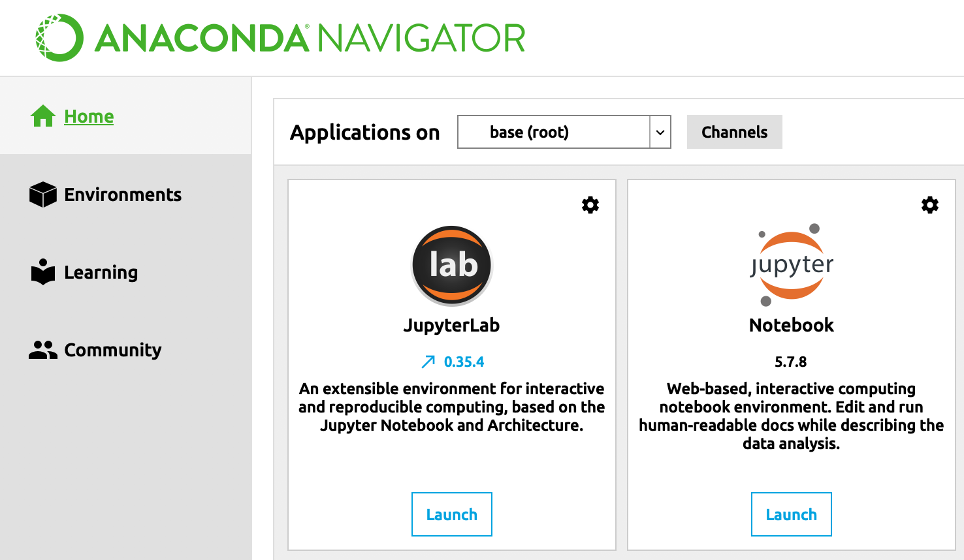
Task: Click the JupyterLab 'lab' logo
Action: click(451, 265)
